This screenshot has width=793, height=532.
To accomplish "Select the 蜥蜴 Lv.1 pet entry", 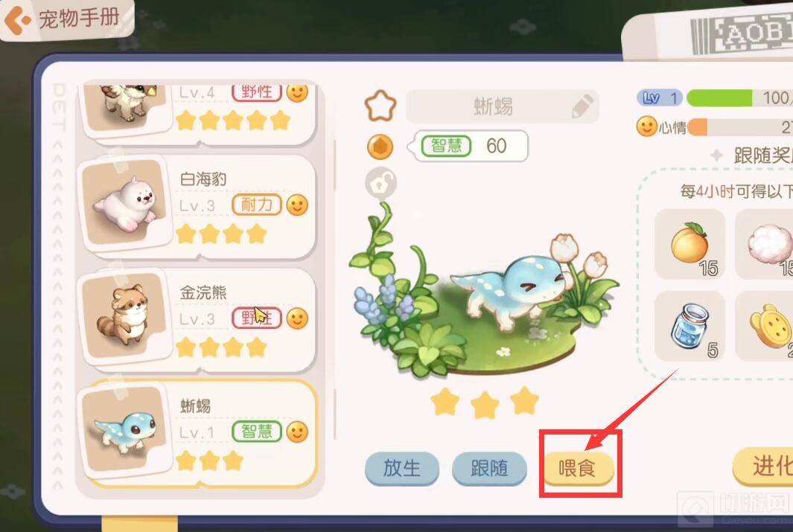I will [x=197, y=433].
